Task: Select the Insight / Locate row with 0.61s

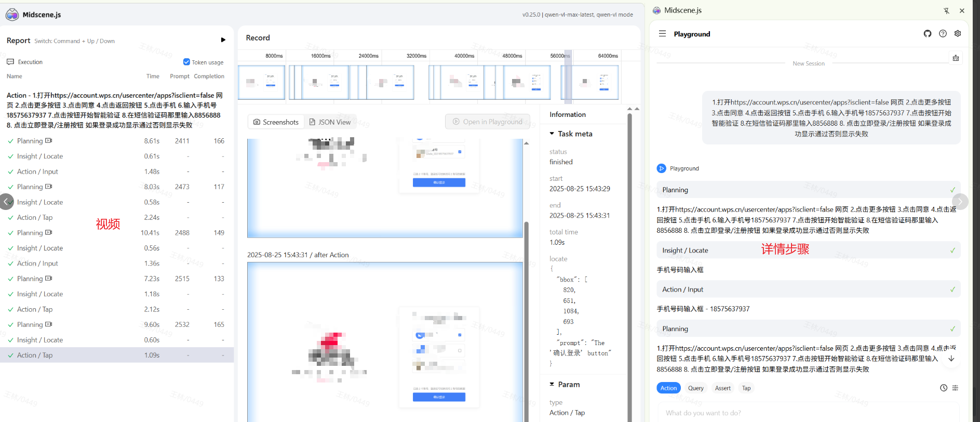Action: (117, 156)
